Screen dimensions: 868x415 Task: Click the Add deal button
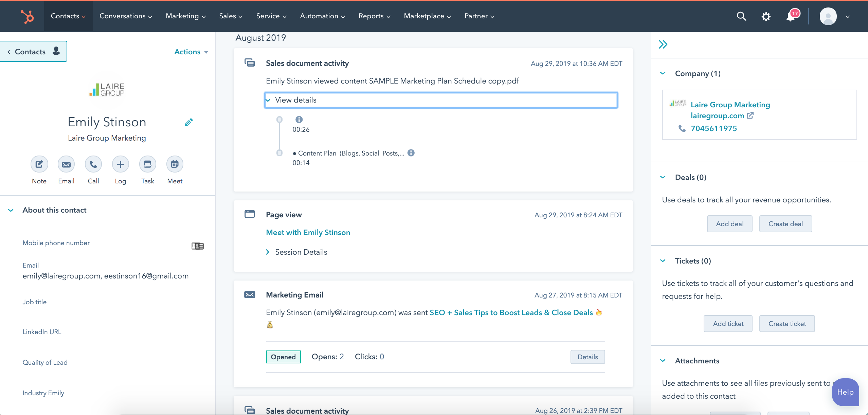[x=729, y=224]
